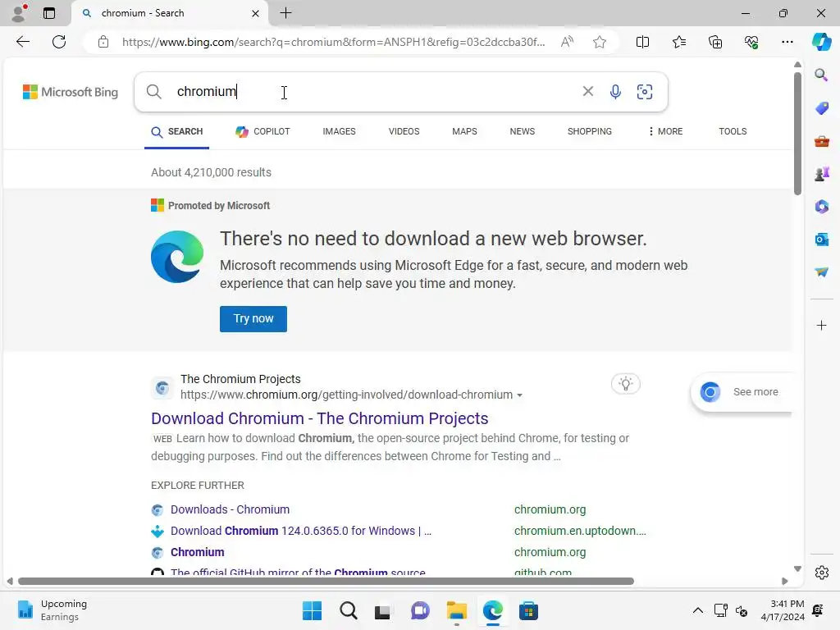Open Copilot sidebar button

[x=821, y=42]
